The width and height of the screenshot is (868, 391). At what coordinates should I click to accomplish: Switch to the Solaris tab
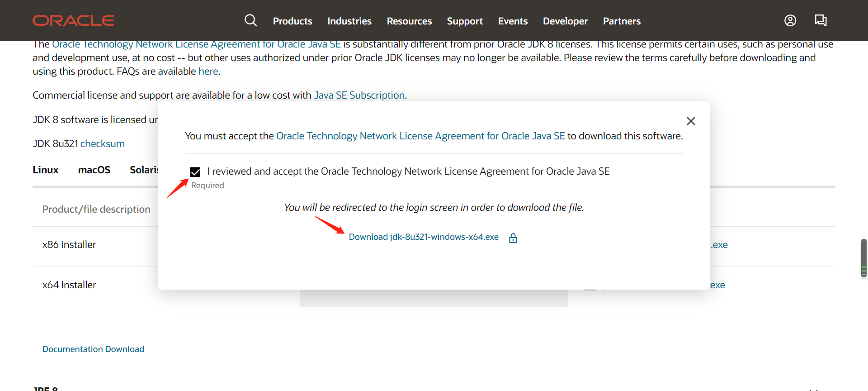click(x=144, y=170)
